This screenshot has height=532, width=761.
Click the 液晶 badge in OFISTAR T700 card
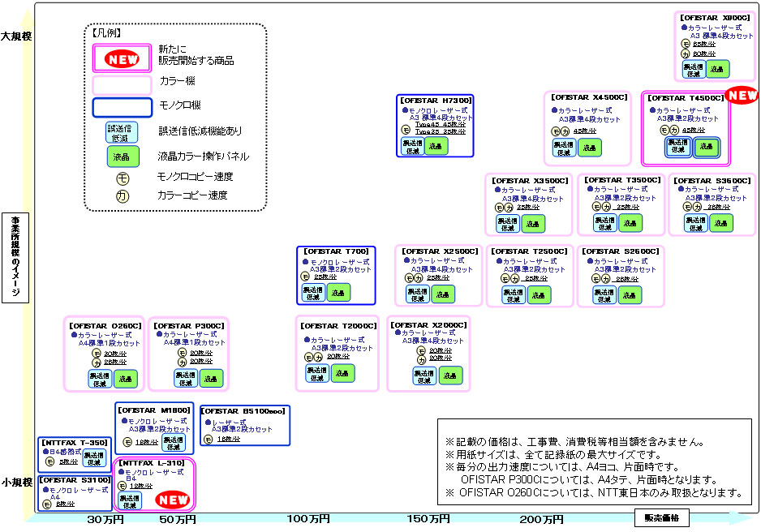[338, 293]
